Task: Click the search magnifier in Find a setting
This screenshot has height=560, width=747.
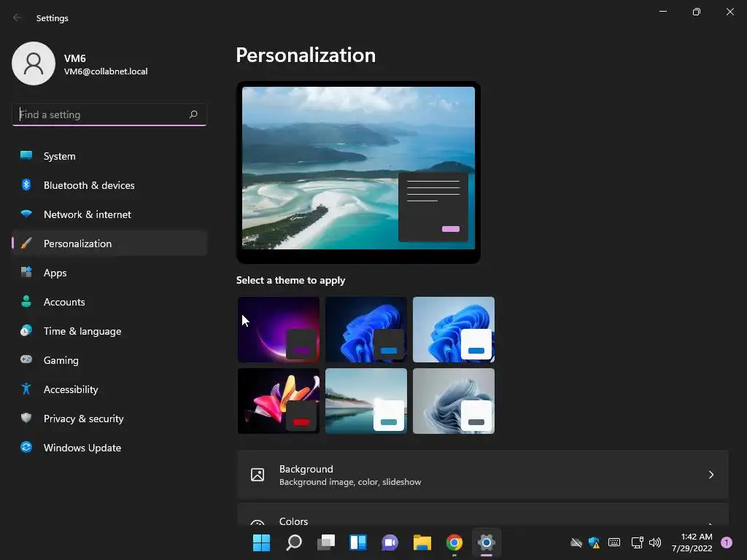Action: click(193, 114)
